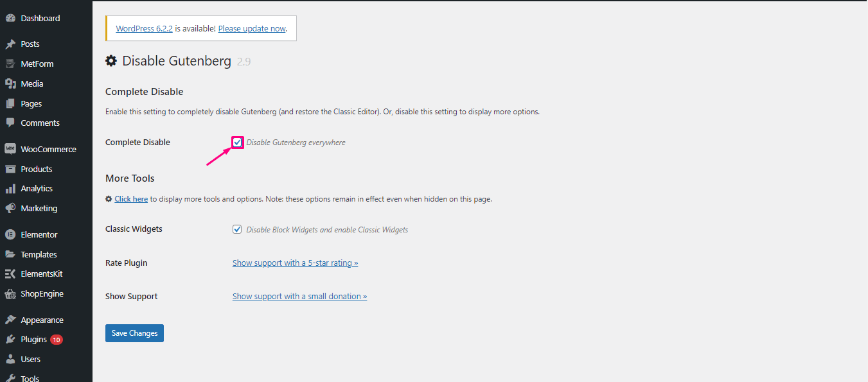868x382 pixels.
Task: Open the Please update now link
Action: coord(251,28)
